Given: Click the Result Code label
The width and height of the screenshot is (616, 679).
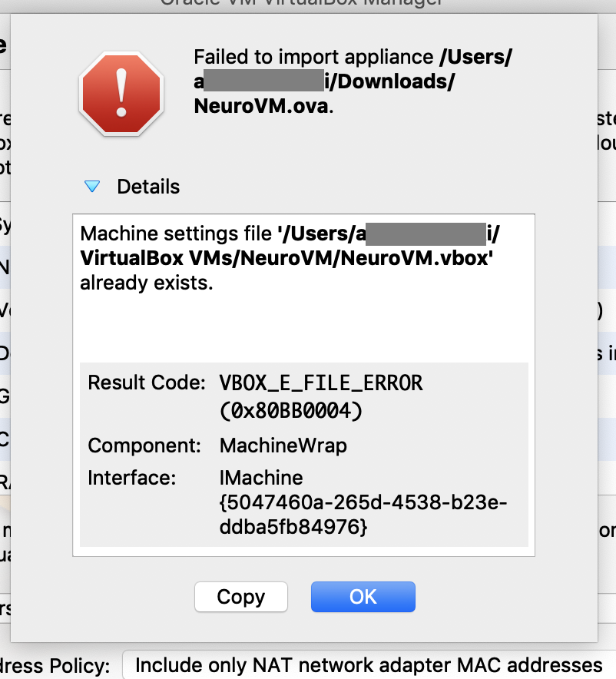Looking at the screenshot, I should coord(146,383).
